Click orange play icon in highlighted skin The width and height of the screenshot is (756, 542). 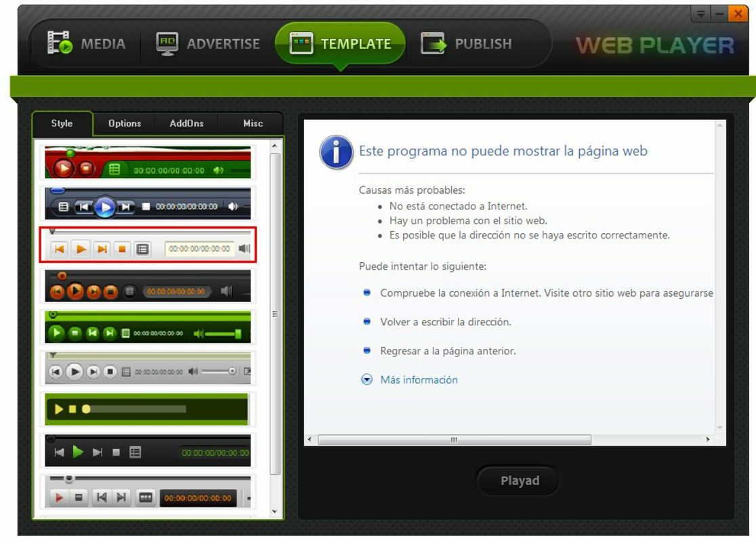point(81,249)
